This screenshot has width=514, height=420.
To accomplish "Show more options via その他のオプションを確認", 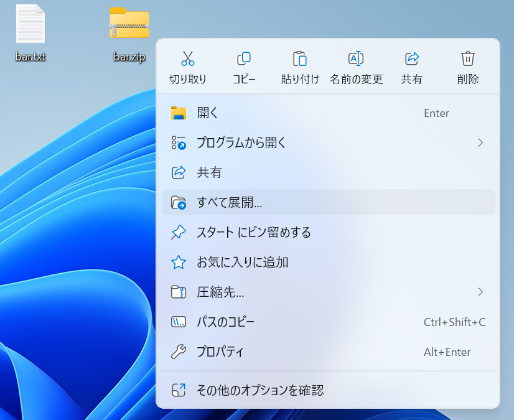I will coord(260,390).
